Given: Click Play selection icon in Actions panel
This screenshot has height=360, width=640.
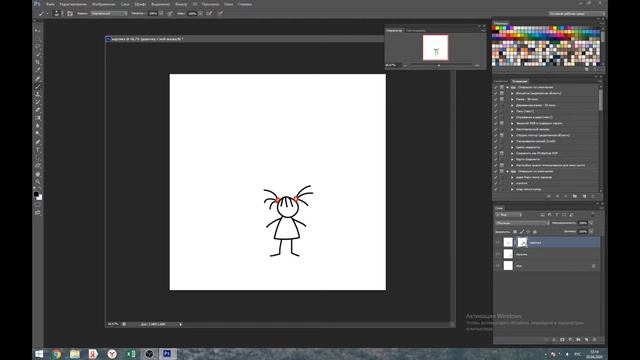Looking at the screenshot, I should click(x=566, y=196).
